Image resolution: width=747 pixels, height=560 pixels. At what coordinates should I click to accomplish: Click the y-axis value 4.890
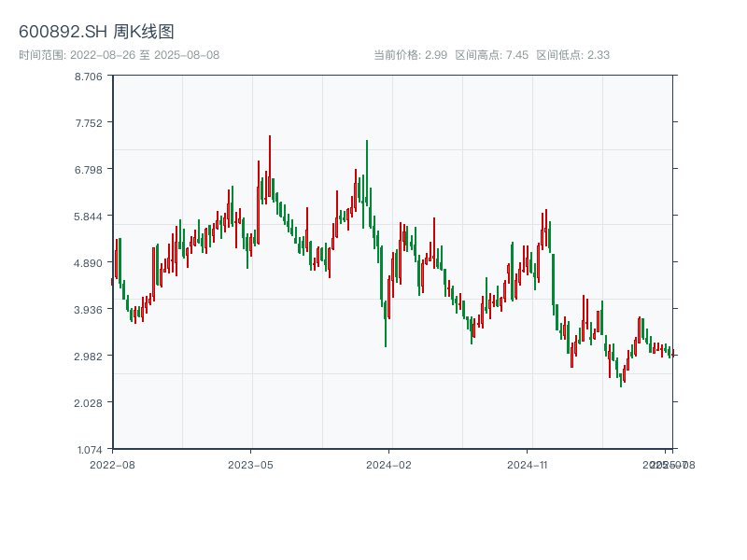(x=88, y=263)
